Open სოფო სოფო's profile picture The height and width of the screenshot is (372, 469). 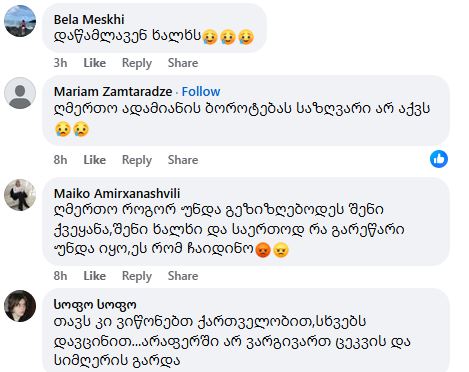tap(20, 306)
